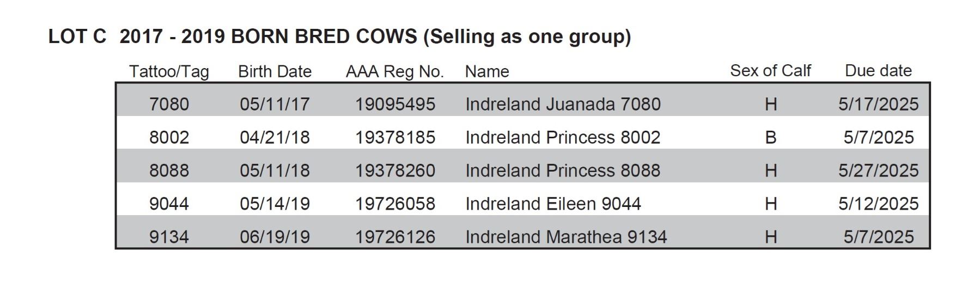This screenshot has width=980, height=287.
Task: Click the name Indreland Juanada 7080
Action: point(562,104)
